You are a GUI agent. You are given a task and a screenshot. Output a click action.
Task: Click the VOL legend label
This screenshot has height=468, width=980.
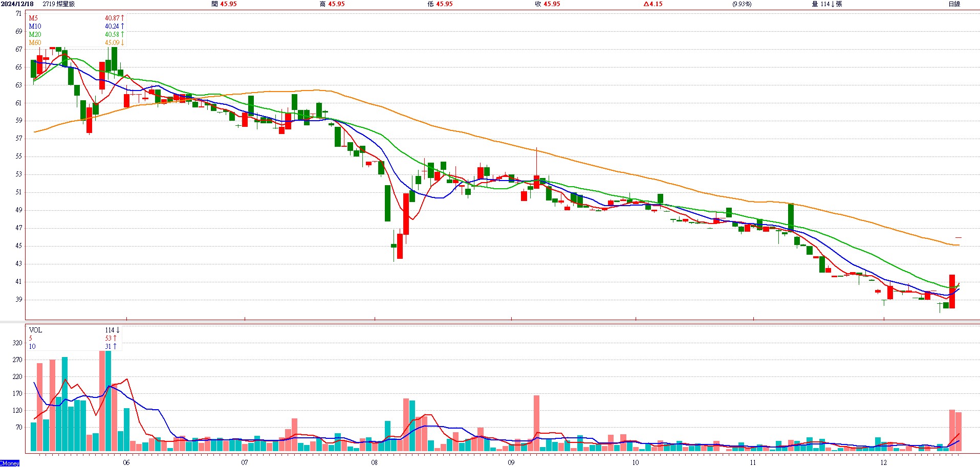point(35,330)
